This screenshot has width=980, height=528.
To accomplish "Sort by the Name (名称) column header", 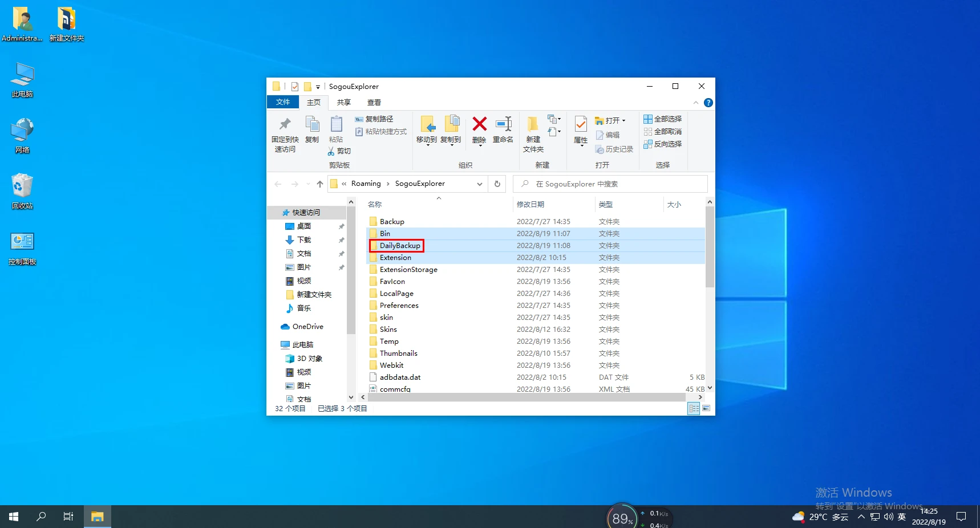I will (375, 204).
